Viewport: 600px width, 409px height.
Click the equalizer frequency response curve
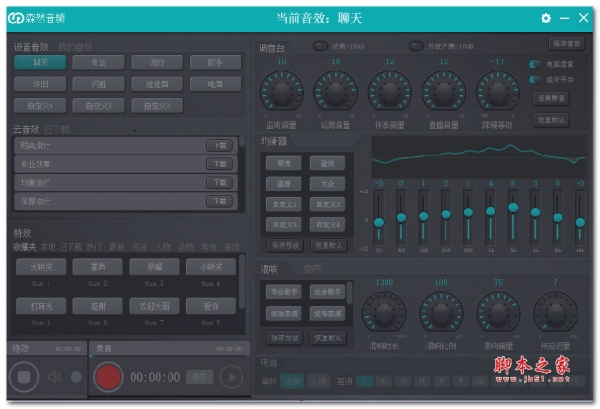click(478, 156)
